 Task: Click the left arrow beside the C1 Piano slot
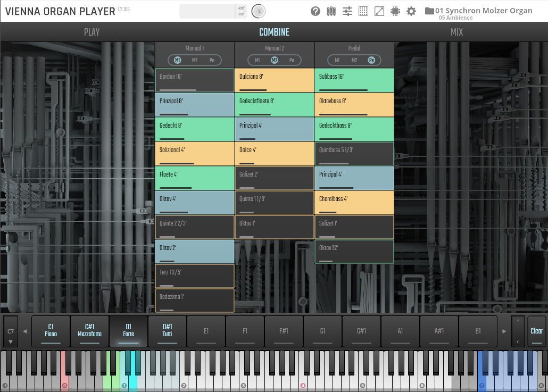(25, 331)
